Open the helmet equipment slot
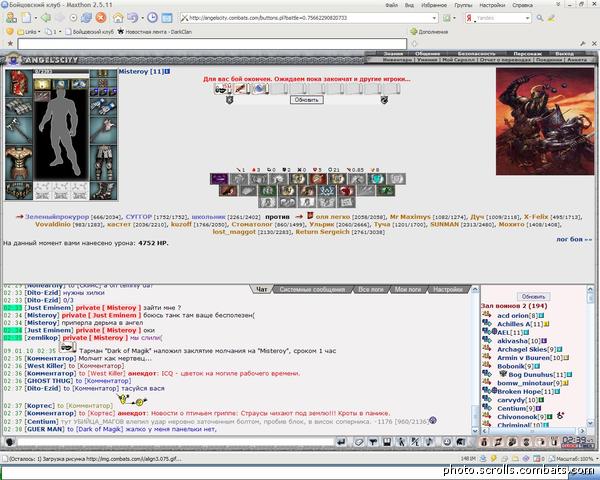Viewport: 600px width, 480px height. pyautogui.click(x=18, y=83)
